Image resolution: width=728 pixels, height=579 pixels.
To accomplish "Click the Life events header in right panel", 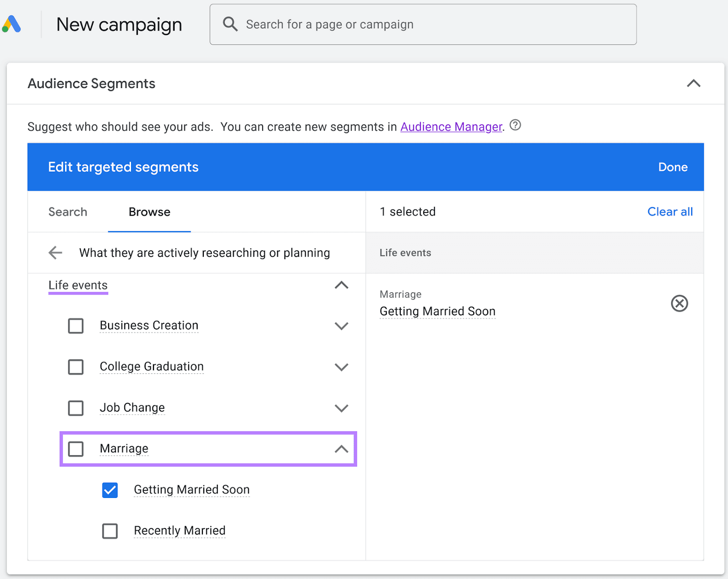I will (405, 253).
